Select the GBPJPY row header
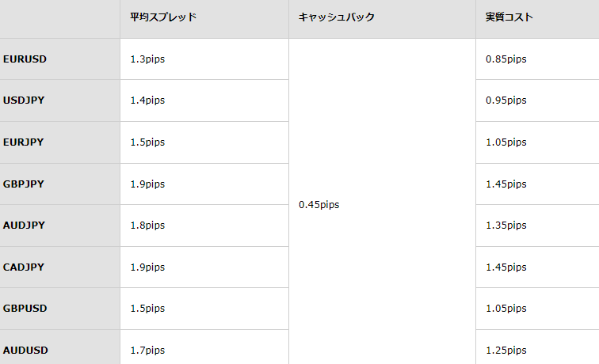 coord(59,184)
